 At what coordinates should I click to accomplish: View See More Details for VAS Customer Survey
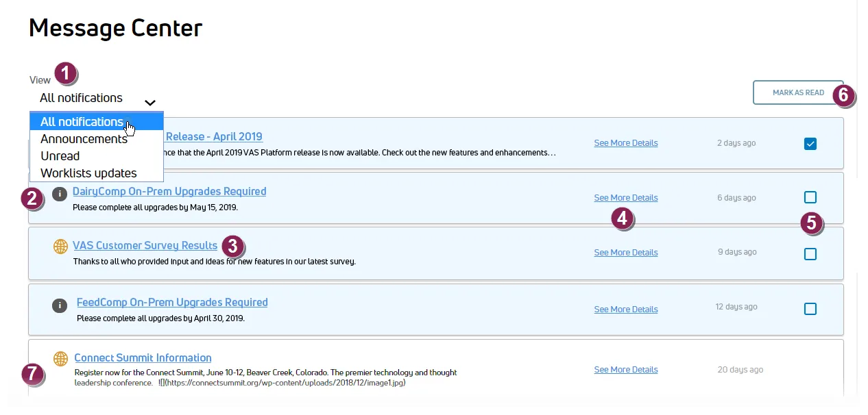626,253
